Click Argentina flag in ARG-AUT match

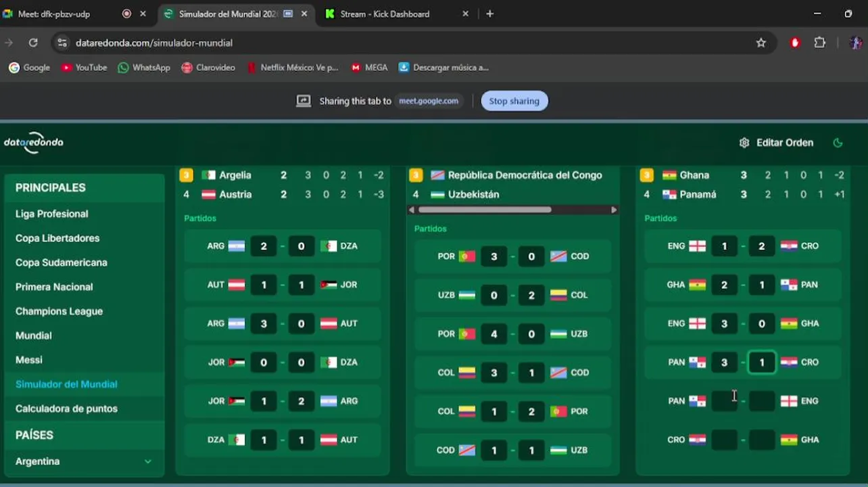(x=236, y=323)
